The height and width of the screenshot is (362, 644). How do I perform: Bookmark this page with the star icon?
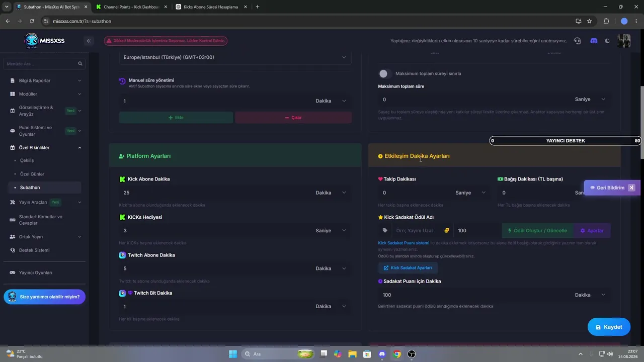[589, 21]
